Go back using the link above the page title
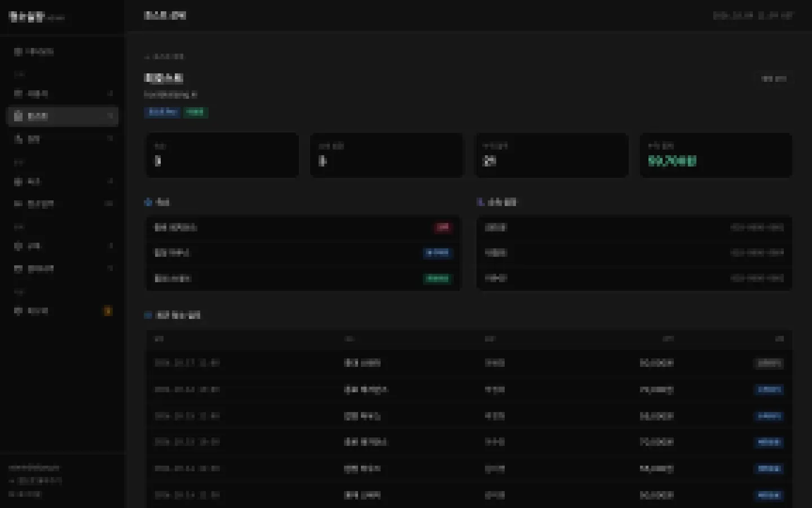This screenshot has height=508, width=812. pyautogui.click(x=164, y=56)
